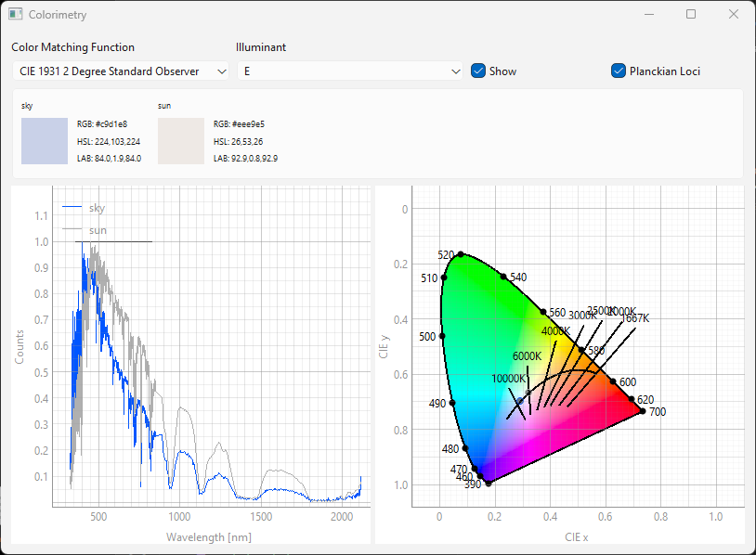Image resolution: width=756 pixels, height=555 pixels.
Task: Click the chevron on the Standard Observer dropdown
Action: click(x=220, y=71)
